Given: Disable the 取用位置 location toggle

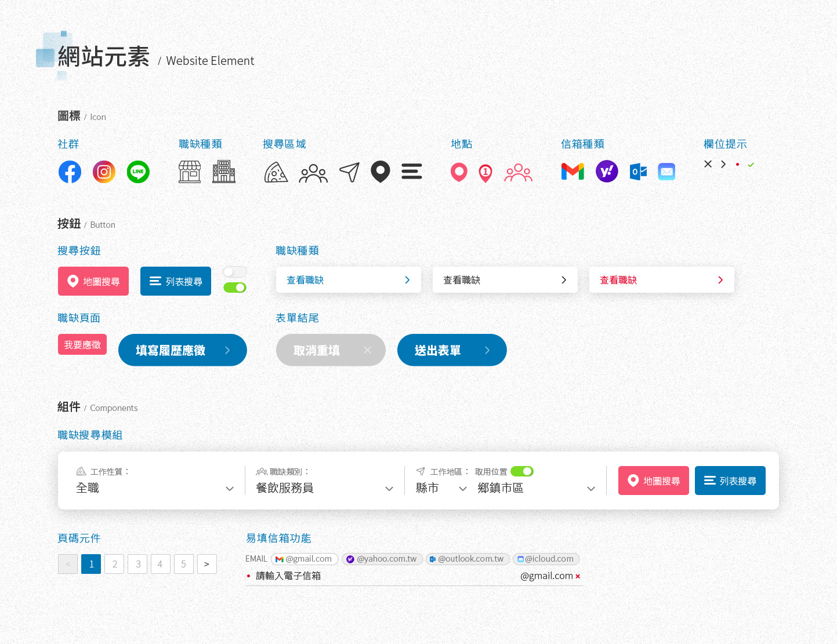Looking at the screenshot, I should pos(521,471).
